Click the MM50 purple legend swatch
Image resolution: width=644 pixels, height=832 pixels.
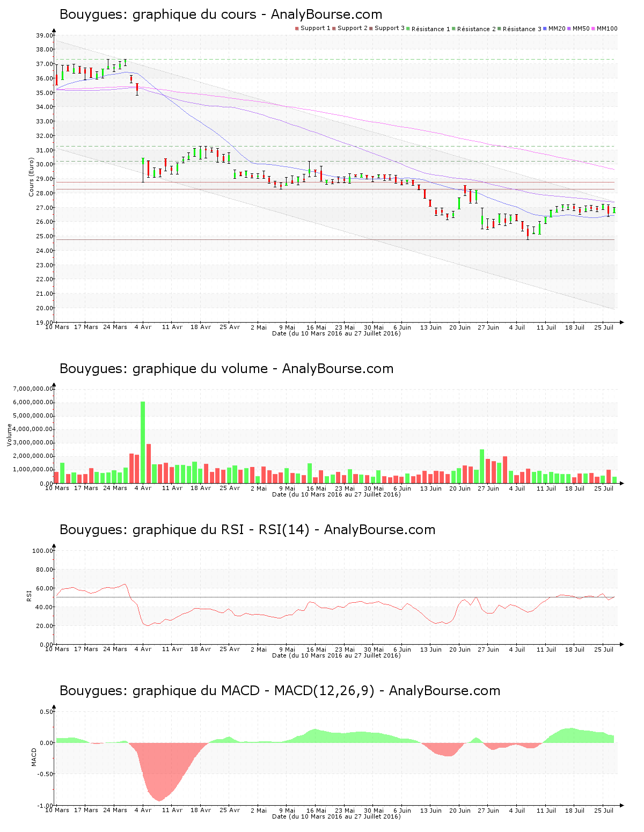pos(570,28)
